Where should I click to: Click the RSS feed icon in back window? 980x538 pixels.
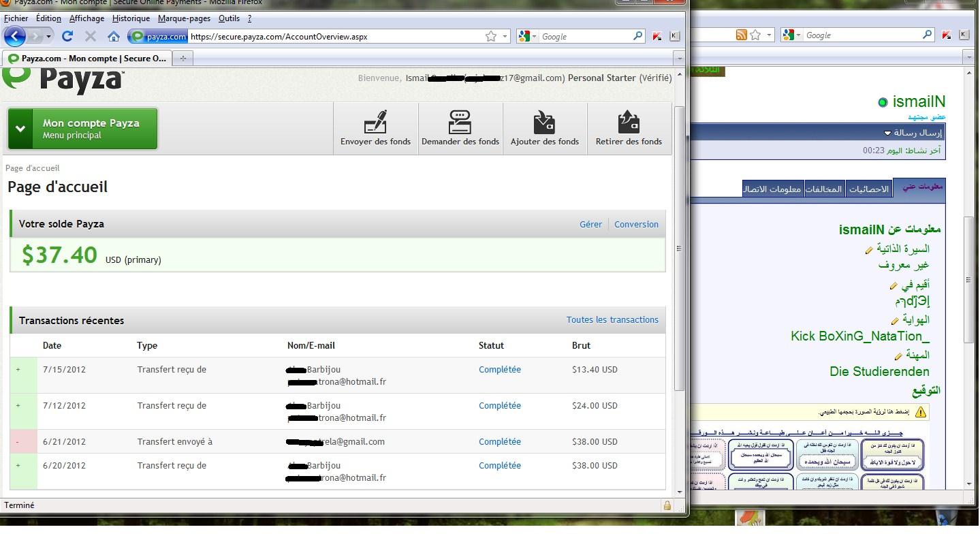tap(741, 35)
